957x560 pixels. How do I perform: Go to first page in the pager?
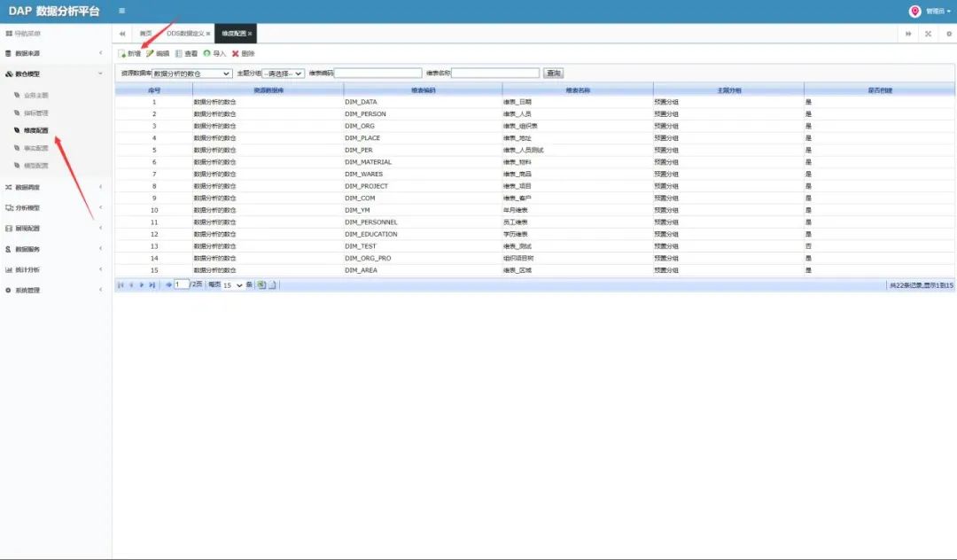121,285
